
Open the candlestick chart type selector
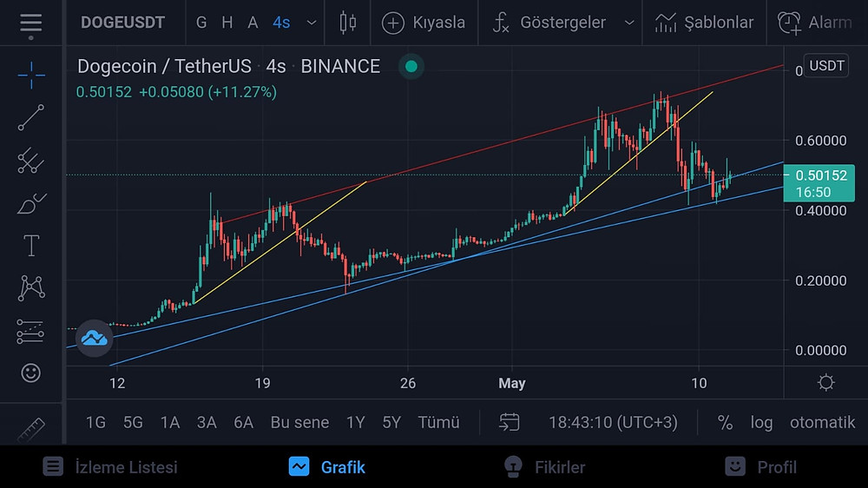[348, 23]
